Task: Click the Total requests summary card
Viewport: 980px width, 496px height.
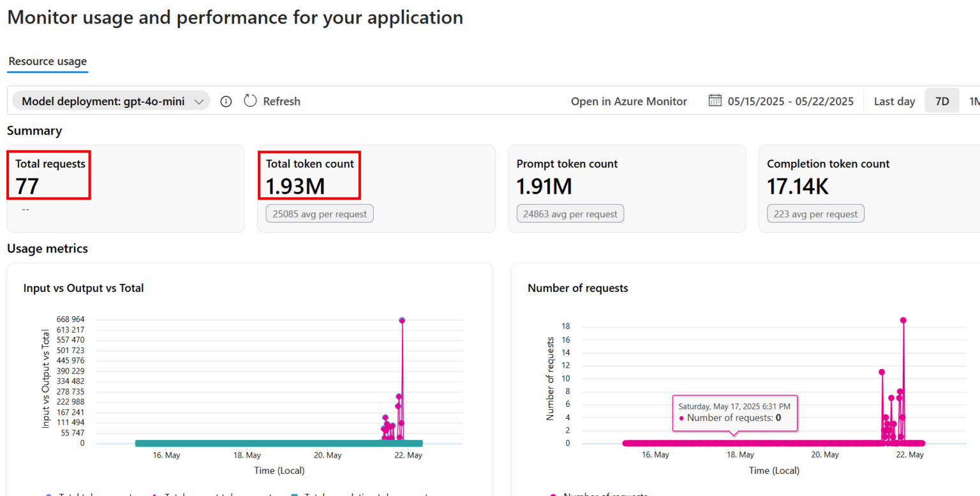Action: [125, 188]
